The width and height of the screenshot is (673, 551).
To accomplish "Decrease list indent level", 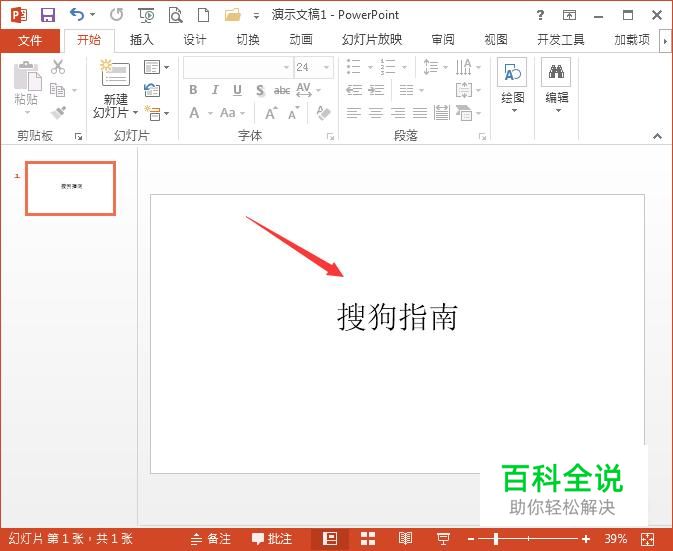I will tap(354, 90).
